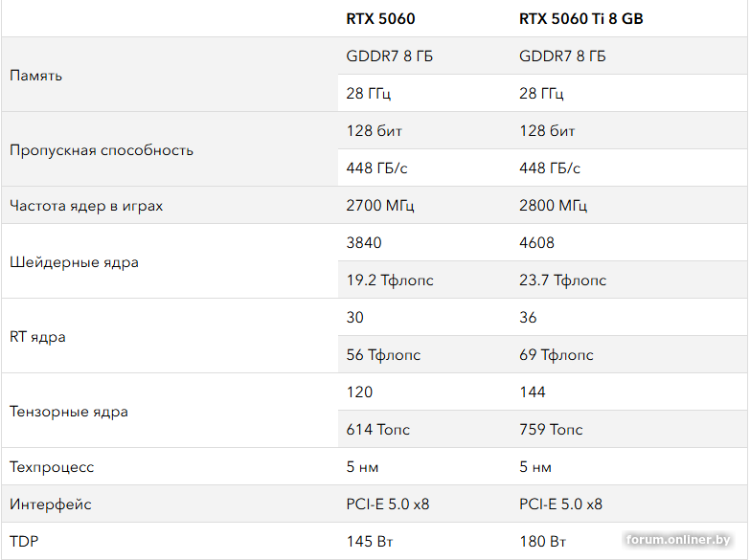Click the "TDP" row label
Image resolution: width=750 pixels, height=560 pixels.
pyautogui.click(x=24, y=542)
